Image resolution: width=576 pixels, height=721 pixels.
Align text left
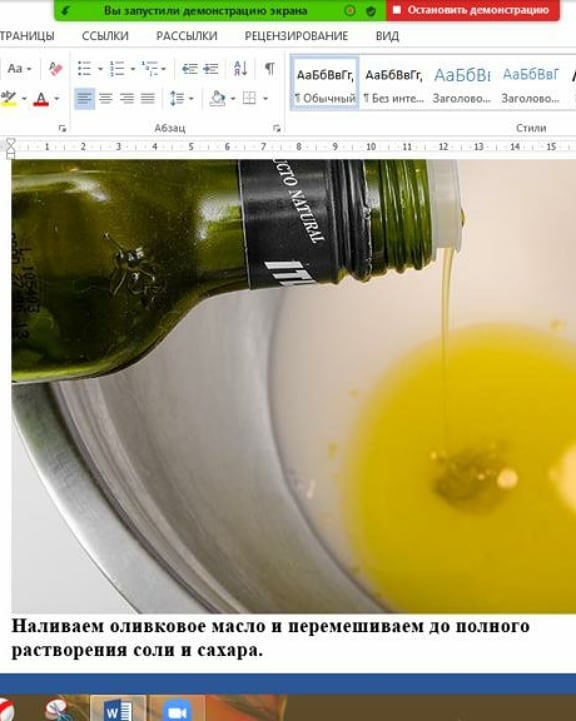(x=85, y=98)
